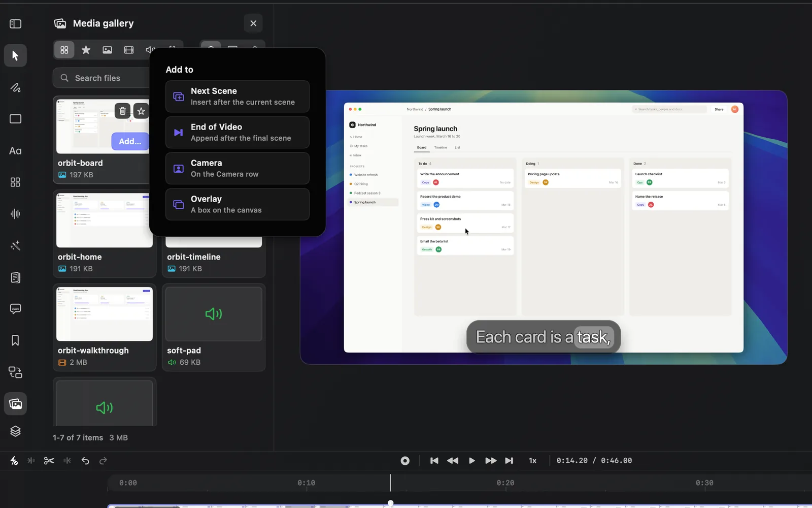Choose Overlay box on canvas option

(238, 205)
